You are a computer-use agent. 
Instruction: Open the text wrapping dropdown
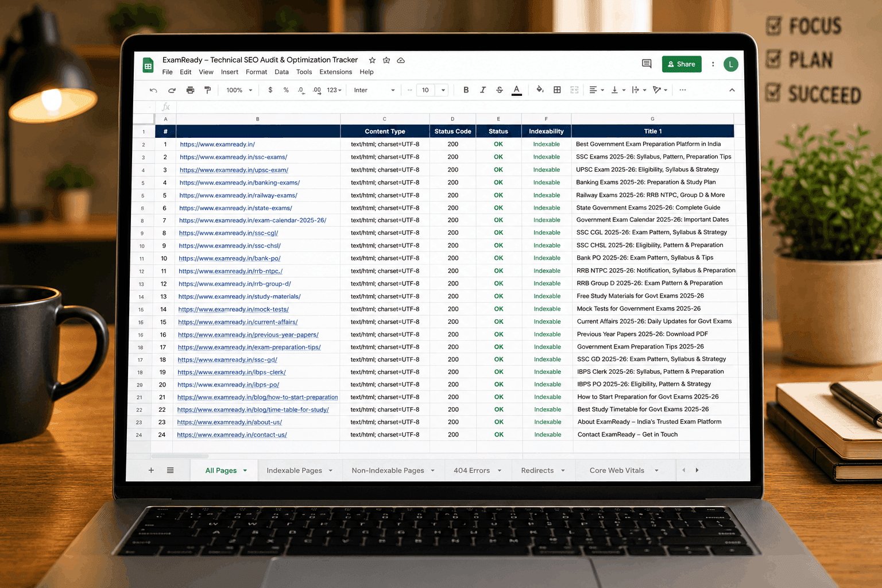(639, 90)
